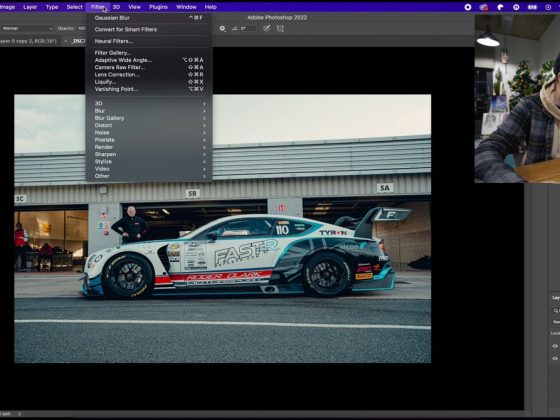Apply last filter Gaussian Blur
Screen dimensions: 560x420
pyautogui.click(x=149, y=18)
